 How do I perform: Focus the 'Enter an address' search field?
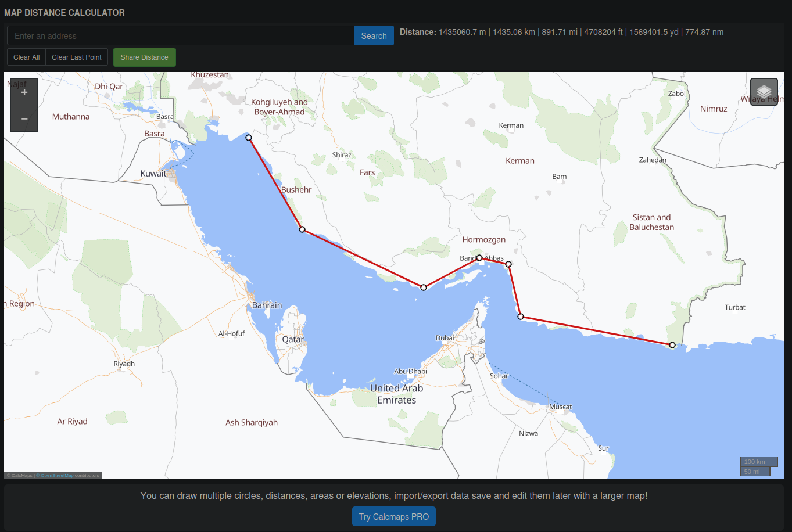click(x=181, y=35)
